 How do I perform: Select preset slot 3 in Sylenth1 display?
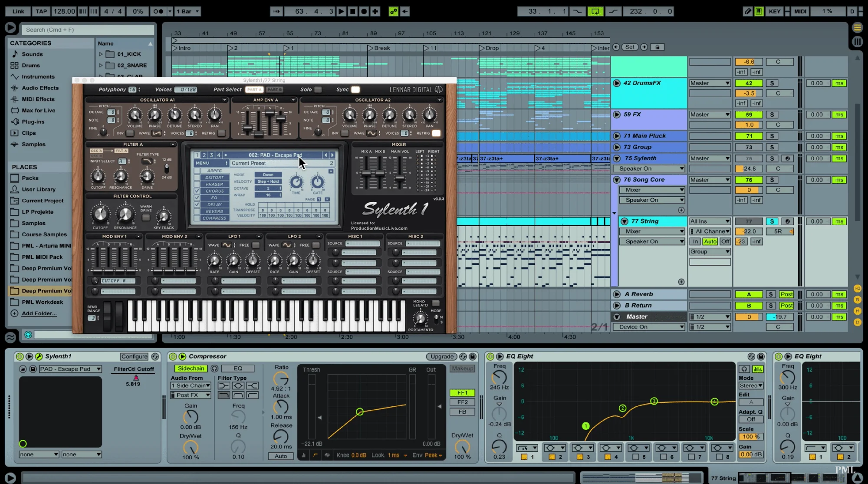coord(211,155)
